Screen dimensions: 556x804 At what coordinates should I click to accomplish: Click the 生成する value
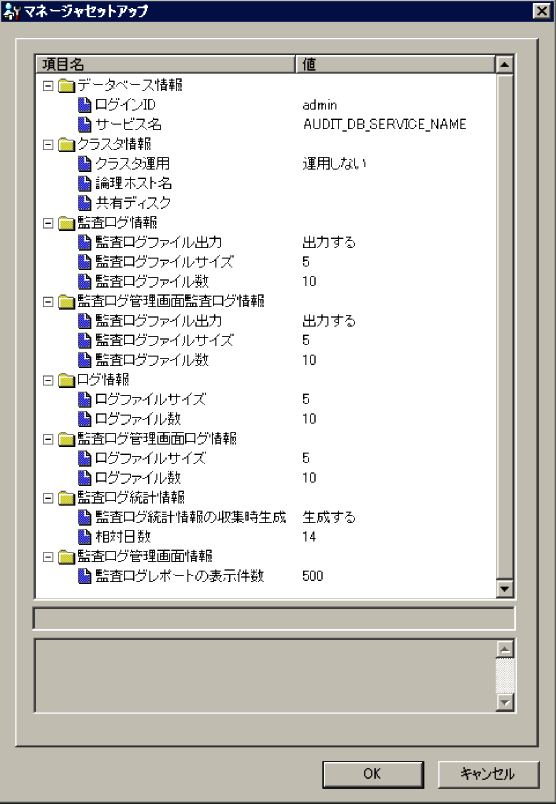[329, 517]
